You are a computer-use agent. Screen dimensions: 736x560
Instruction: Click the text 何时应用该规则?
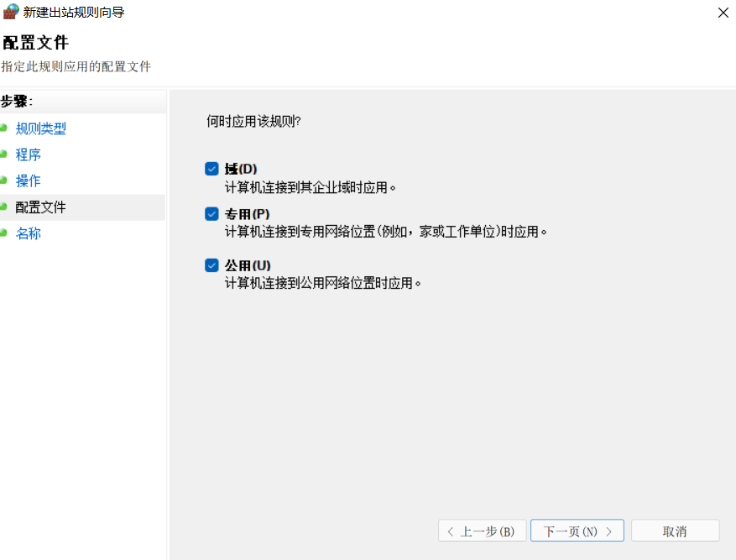[x=253, y=122]
